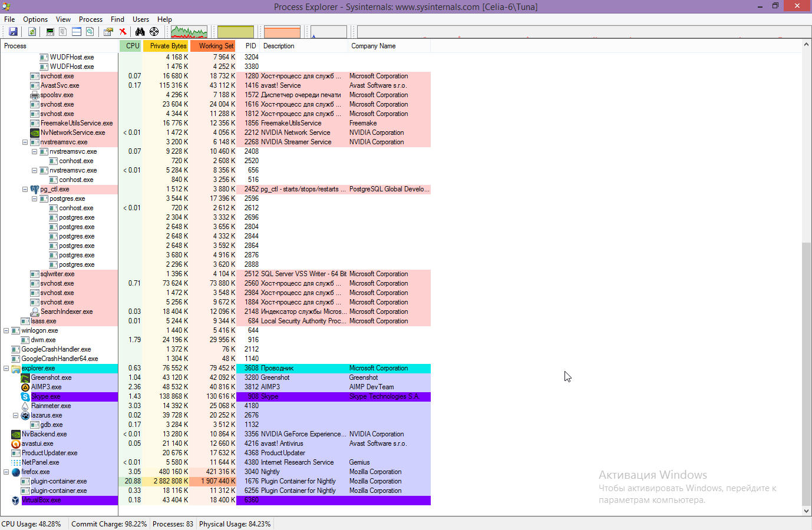Click the green CPU usage graph
Screen dimensions: 812x530
189,32
